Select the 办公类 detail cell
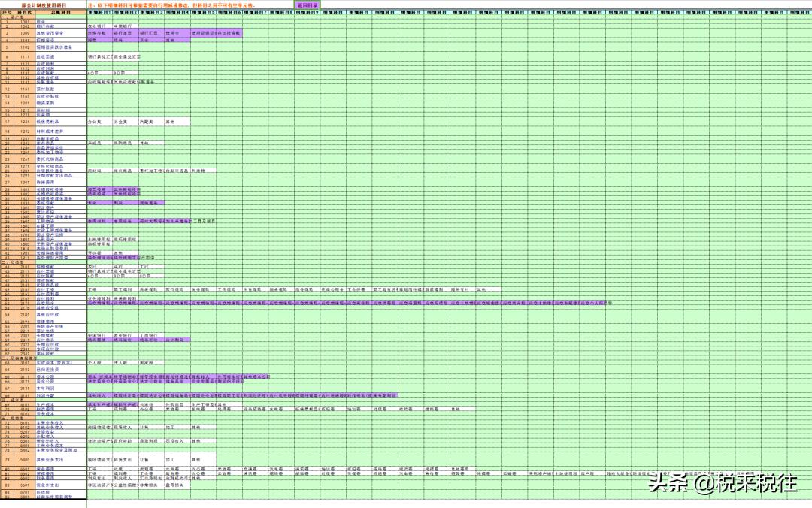Image resolution: width=812 pixels, height=508 pixels. (x=99, y=122)
